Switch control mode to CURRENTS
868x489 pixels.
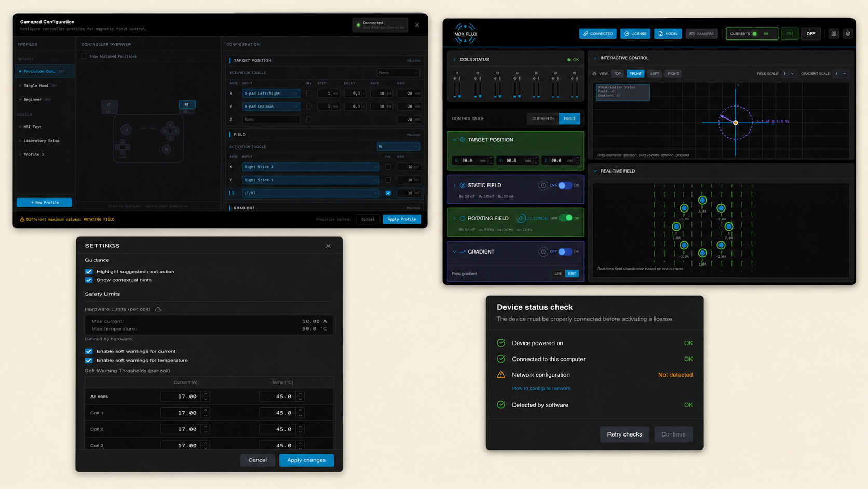[x=543, y=118]
